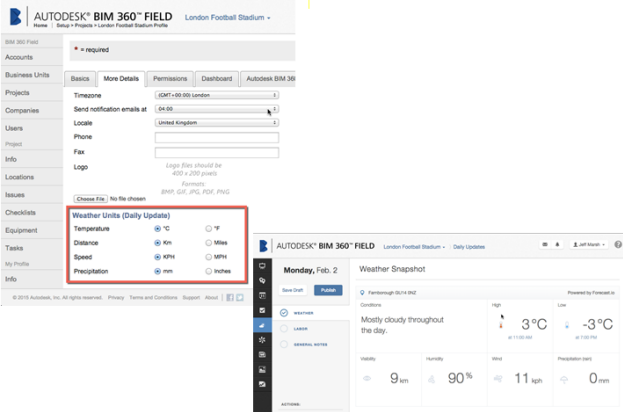Toggle the Labor section circle
The width and height of the screenshot is (623, 412).
coord(284,329)
